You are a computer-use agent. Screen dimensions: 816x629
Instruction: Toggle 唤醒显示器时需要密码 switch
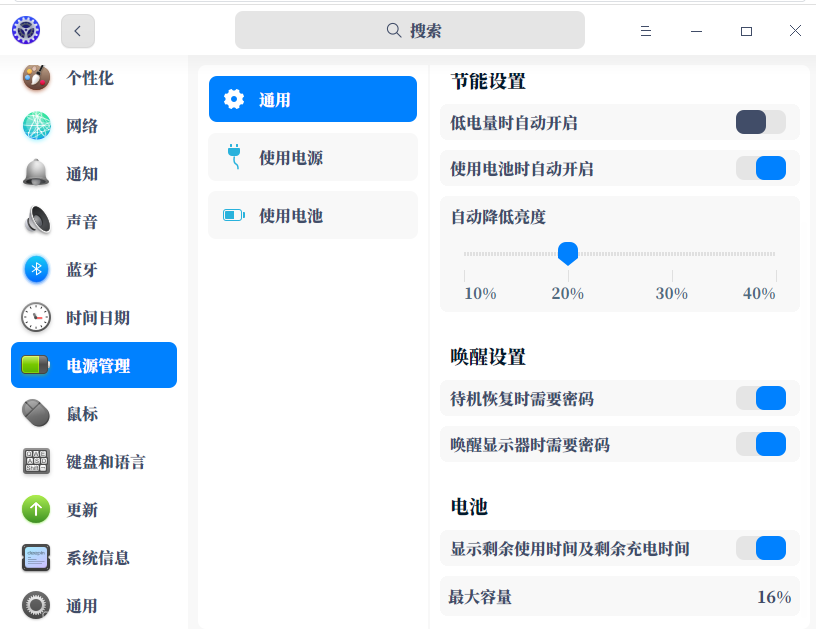762,444
